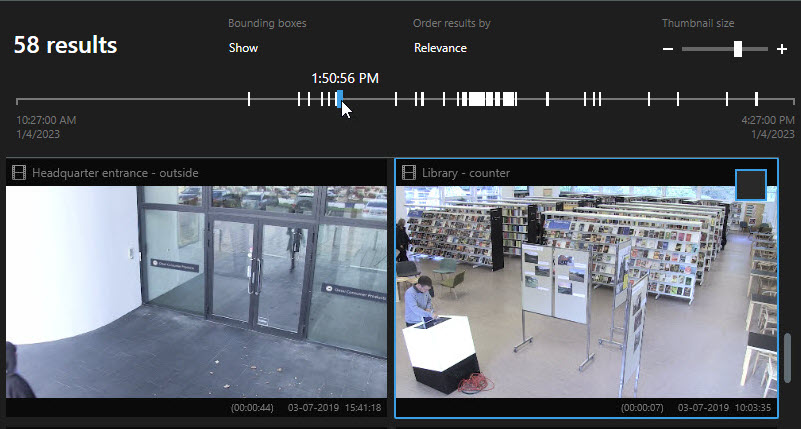The image size is (801, 429).
Task: Click the 58 results heading
Action: click(x=65, y=45)
